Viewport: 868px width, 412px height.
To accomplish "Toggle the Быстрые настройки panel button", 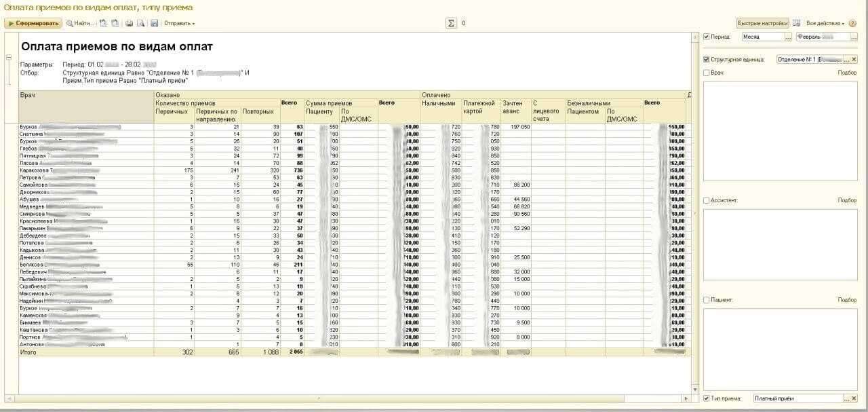I will coord(762,23).
